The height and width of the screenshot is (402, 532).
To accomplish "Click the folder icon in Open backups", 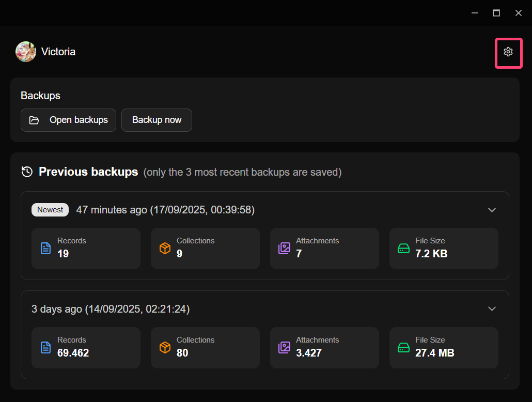I will [x=34, y=120].
